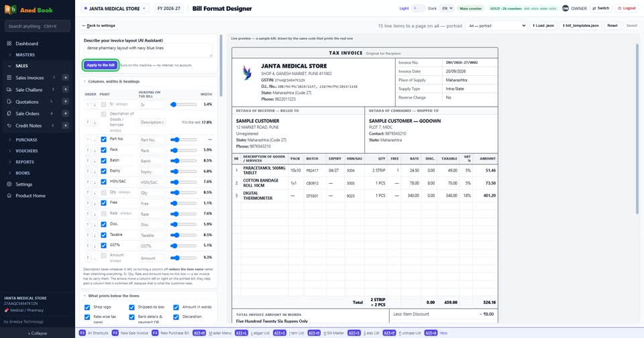Move the Pack column up
644x338 pixels.
click(87, 150)
